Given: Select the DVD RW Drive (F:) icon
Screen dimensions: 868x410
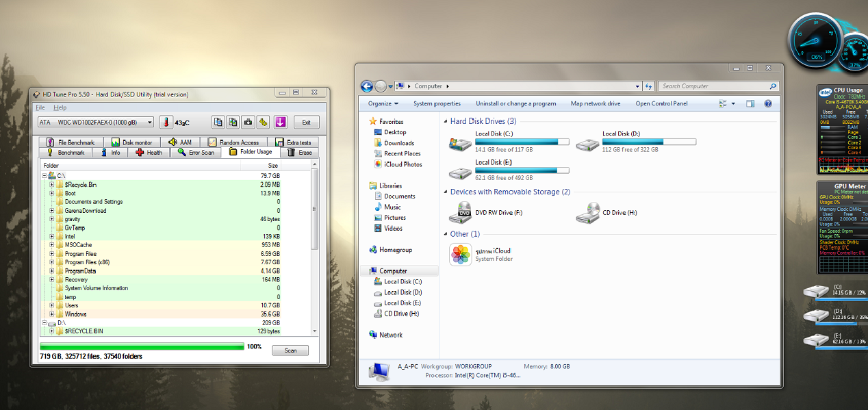Looking at the screenshot, I should [x=459, y=213].
